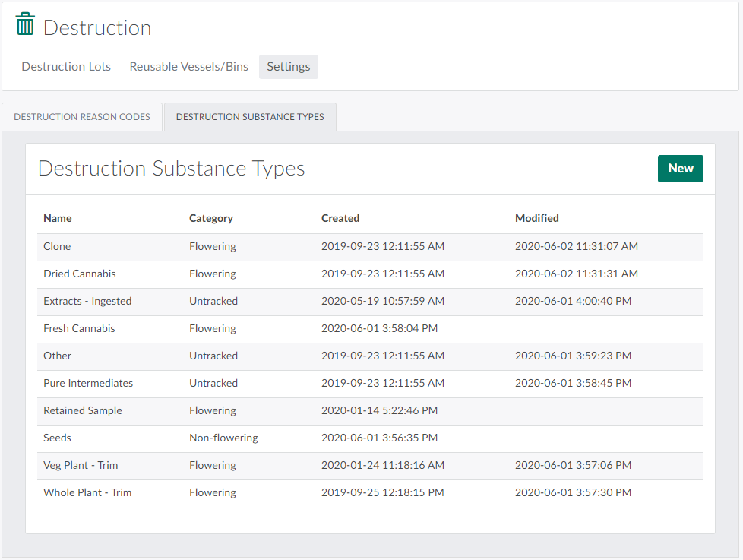Go to Reusable Vessels/Bins
Viewport: 743px width, 560px height.
188,67
